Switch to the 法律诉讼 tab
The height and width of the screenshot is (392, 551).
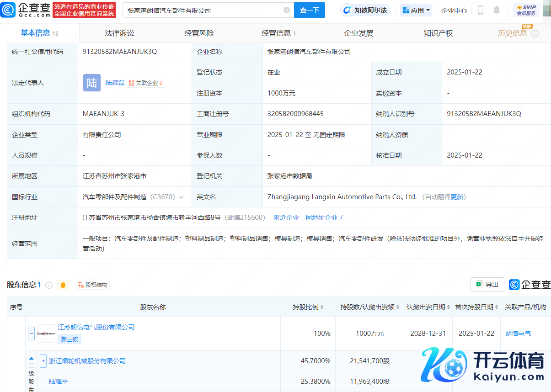click(119, 33)
